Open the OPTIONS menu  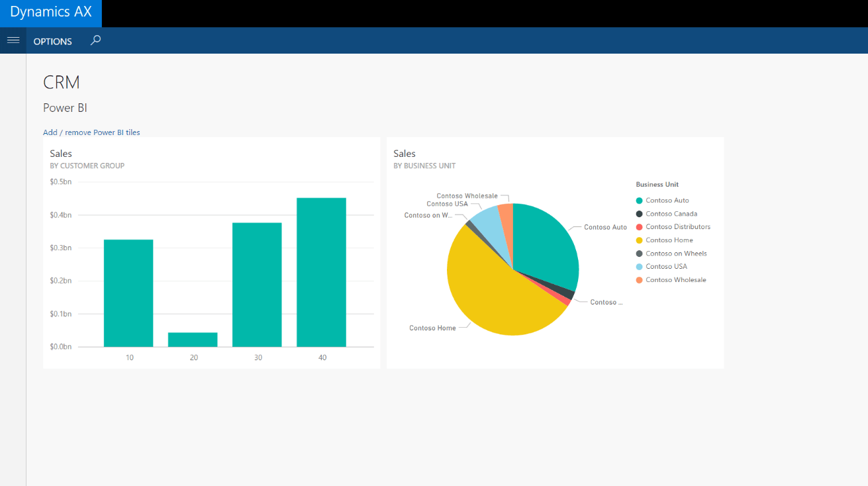(52, 41)
